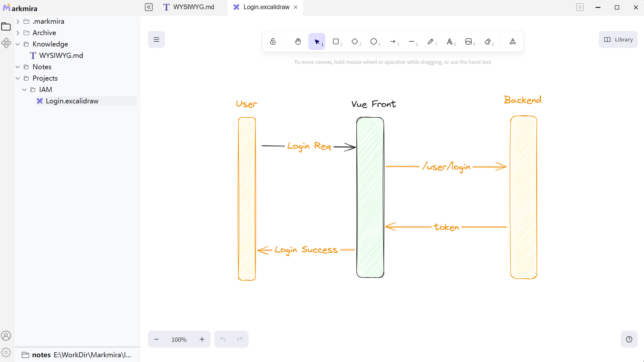Select the Ellipse shape tool

point(374,41)
